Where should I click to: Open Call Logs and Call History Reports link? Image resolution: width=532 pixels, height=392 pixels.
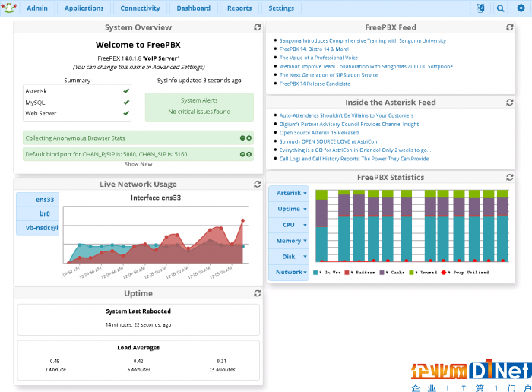[354, 159]
